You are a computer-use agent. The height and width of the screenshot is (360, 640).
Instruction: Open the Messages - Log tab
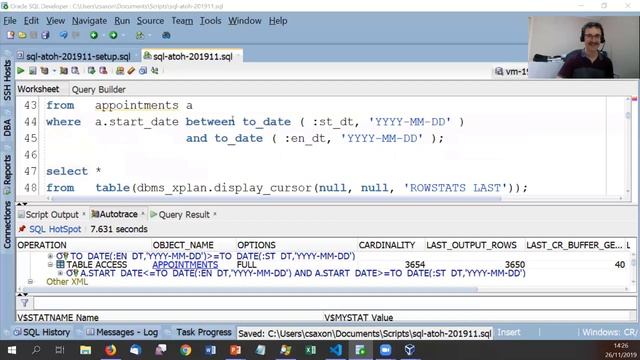122,332
